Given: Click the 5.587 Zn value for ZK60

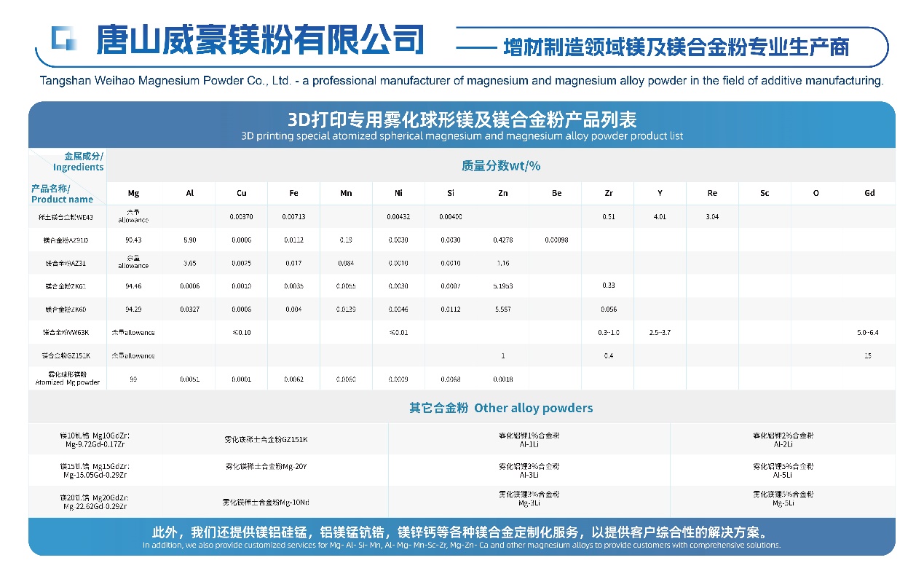Looking at the screenshot, I should [x=502, y=310].
